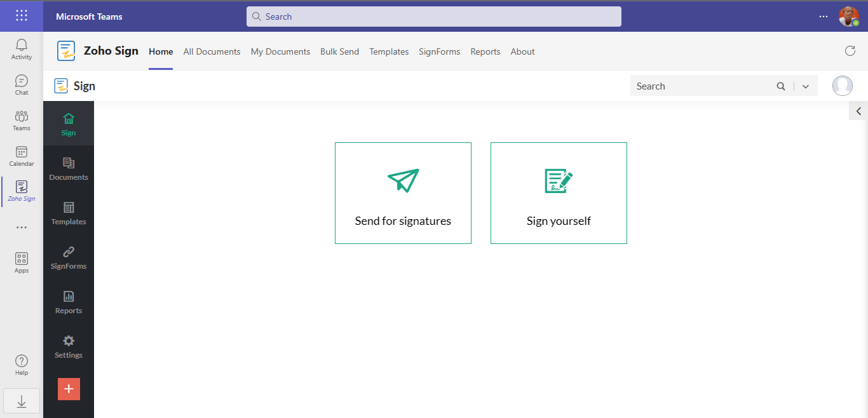Reload the Zoho Sign tab
Image resolution: width=868 pixels, height=418 pixels.
850,51
